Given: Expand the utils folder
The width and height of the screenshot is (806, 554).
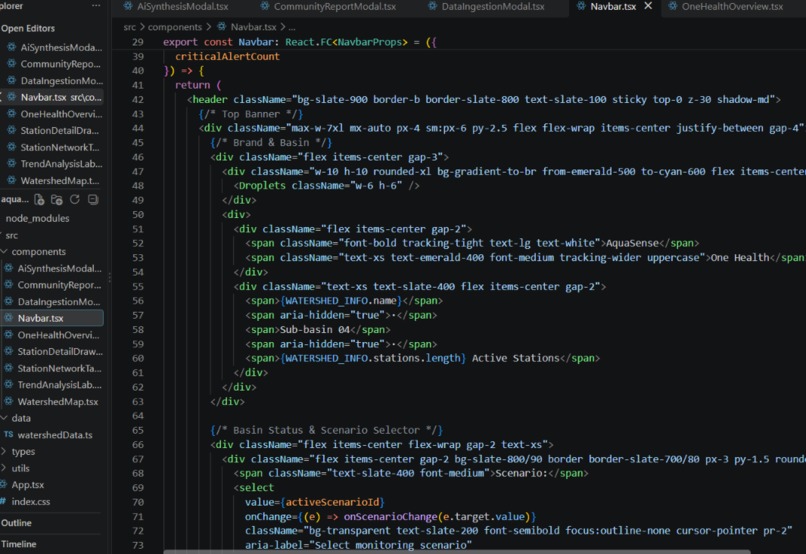Looking at the screenshot, I should tap(20, 468).
